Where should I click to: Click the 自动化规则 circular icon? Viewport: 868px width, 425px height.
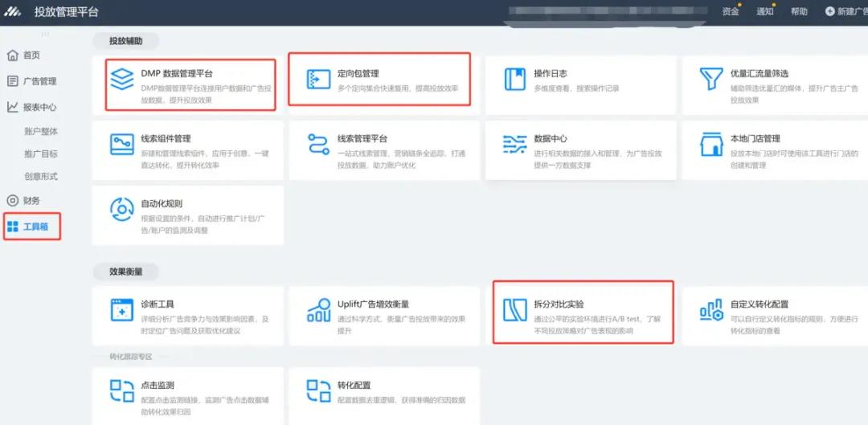[122, 209]
